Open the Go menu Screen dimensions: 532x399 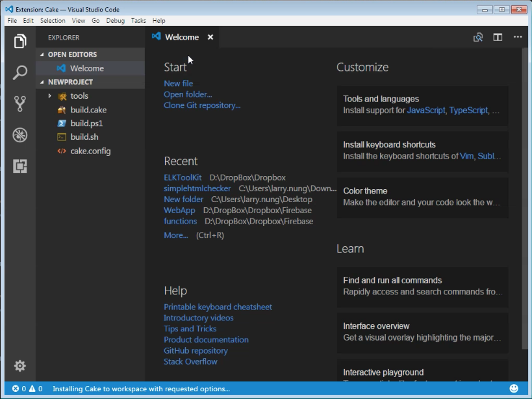click(95, 21)
